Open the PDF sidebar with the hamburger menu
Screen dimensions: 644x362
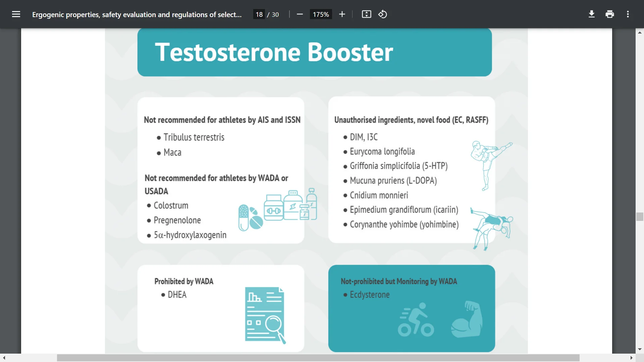pyautogui.click(x=16, y=14)
